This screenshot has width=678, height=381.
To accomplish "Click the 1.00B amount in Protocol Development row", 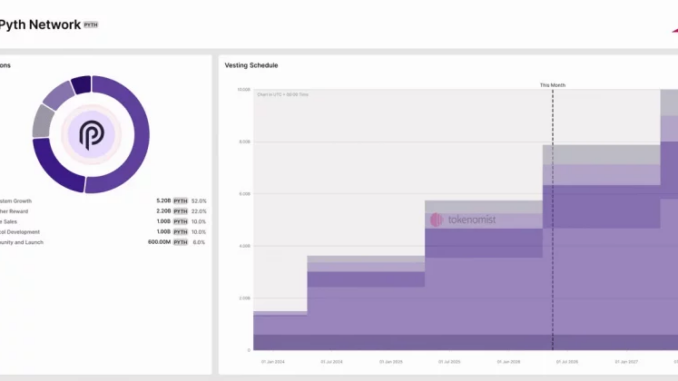I will point(163,232).
